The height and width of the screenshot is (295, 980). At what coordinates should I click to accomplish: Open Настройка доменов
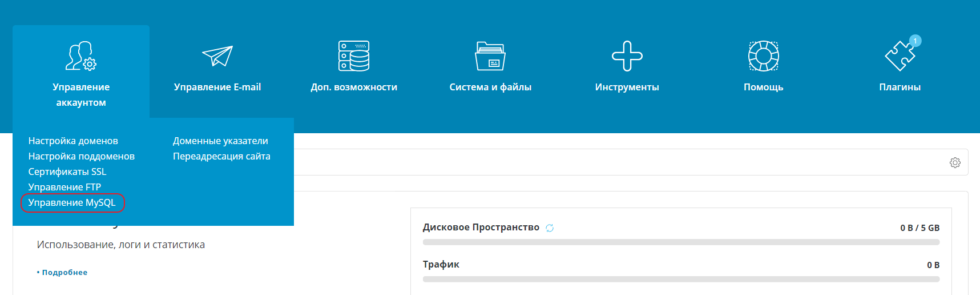(x=73, y=141)
